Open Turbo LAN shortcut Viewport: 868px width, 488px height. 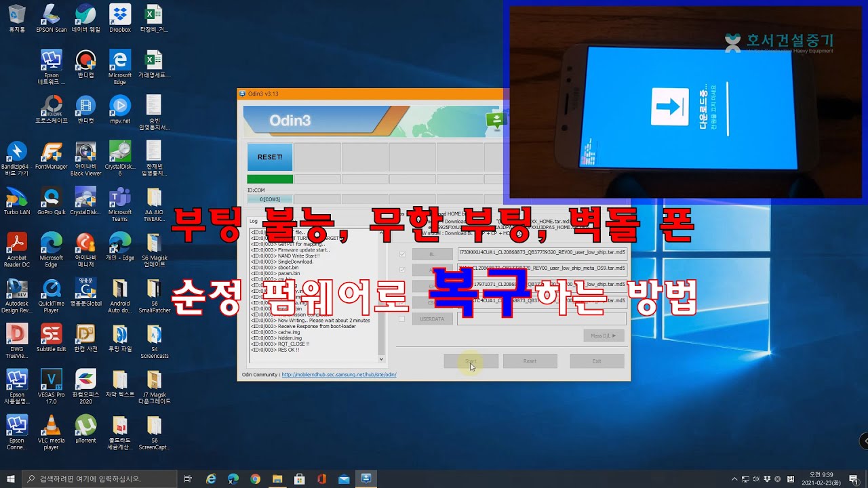[17, 201]
